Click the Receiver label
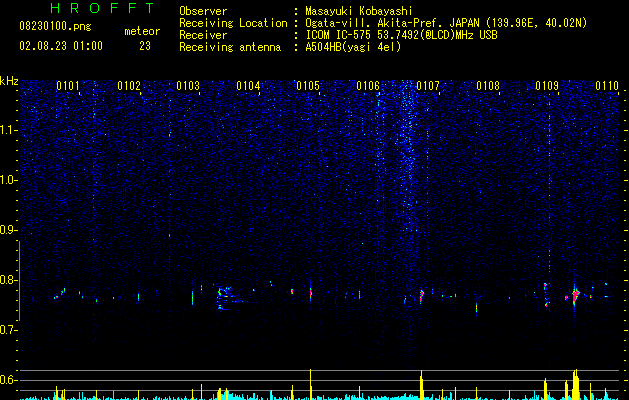Screen dimensions: 629x400 click(203, 35)
